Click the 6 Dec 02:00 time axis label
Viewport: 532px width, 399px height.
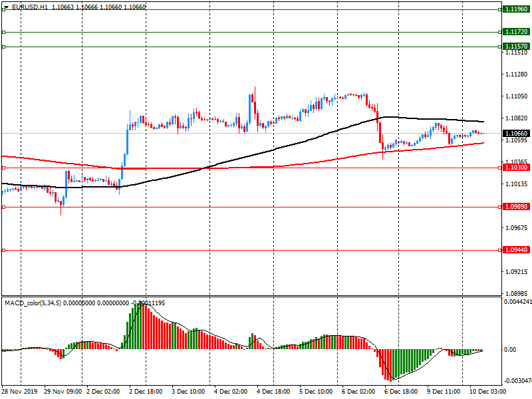pos(358,391)
